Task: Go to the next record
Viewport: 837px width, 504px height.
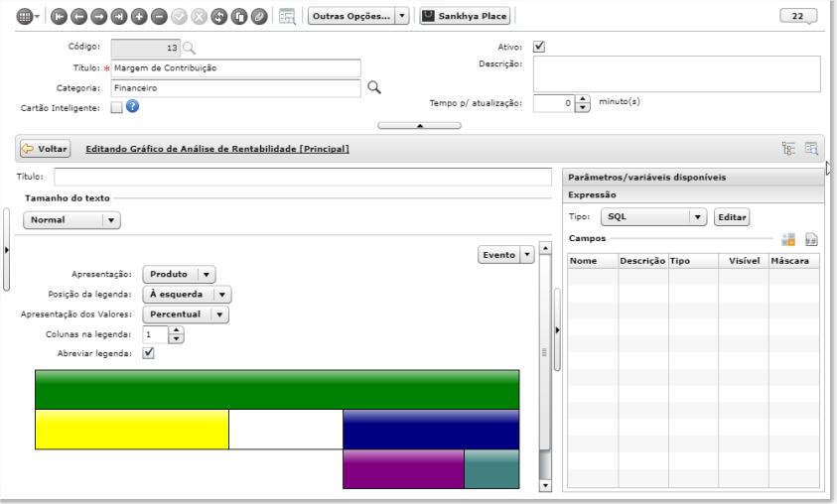Action: (98, 17)
